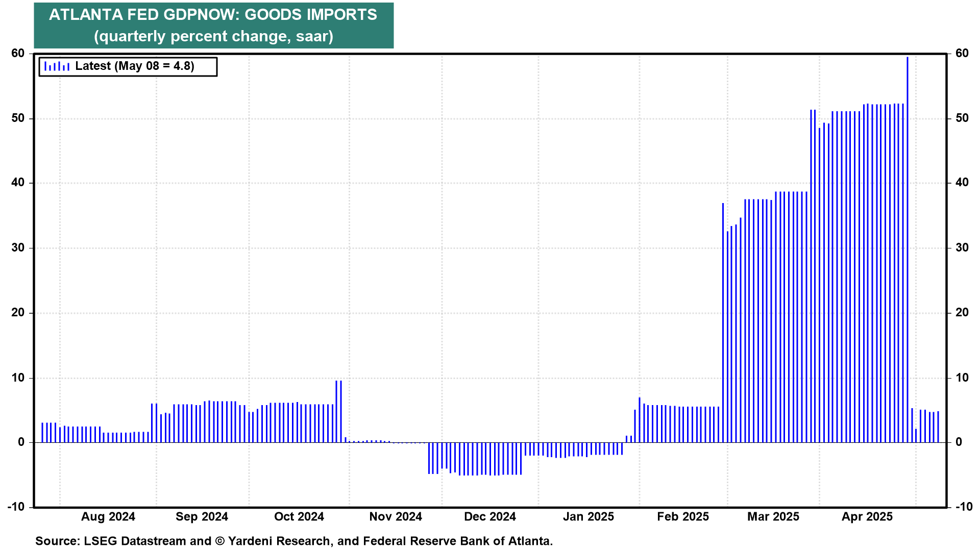Viewport: 980px width, 551px height.
Task: Click the 'Sep 2024' x-axis label
Action: pos(202,517)
